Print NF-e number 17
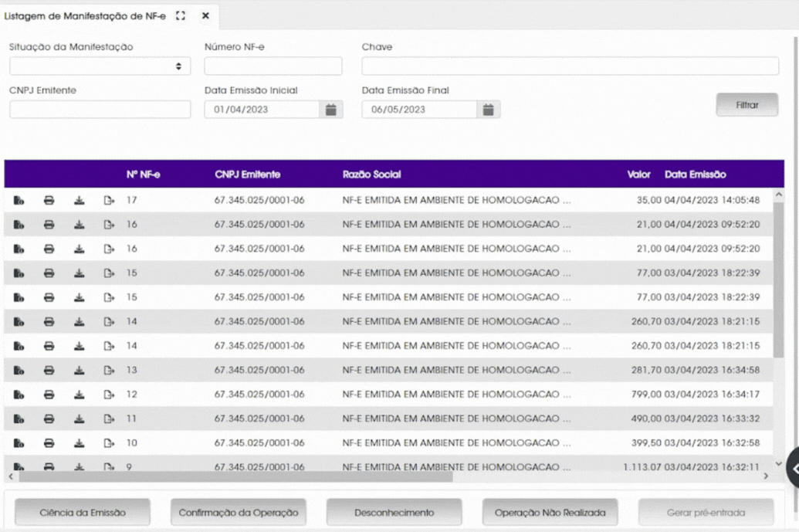The width and height of the screenshot is (799, 532). [49, 200]
